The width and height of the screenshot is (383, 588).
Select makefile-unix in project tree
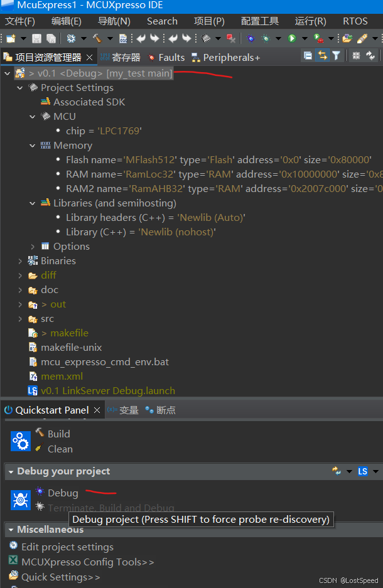pos(72,348)
